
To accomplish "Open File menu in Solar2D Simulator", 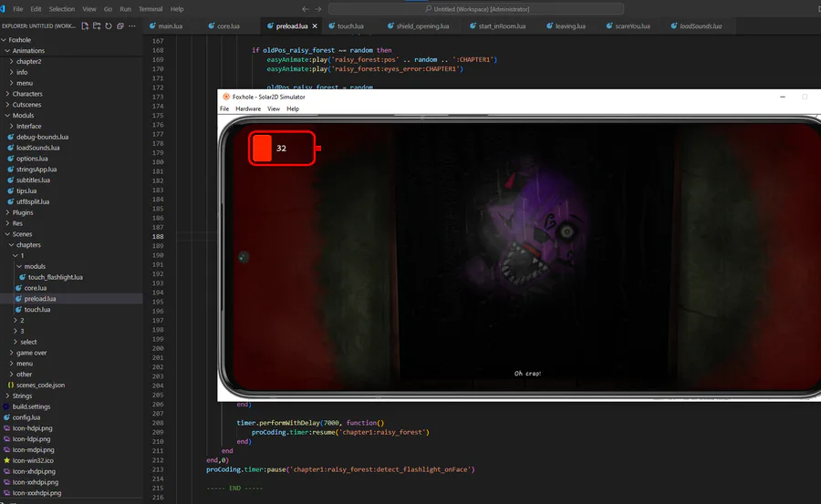I will (x=224, y=108).
